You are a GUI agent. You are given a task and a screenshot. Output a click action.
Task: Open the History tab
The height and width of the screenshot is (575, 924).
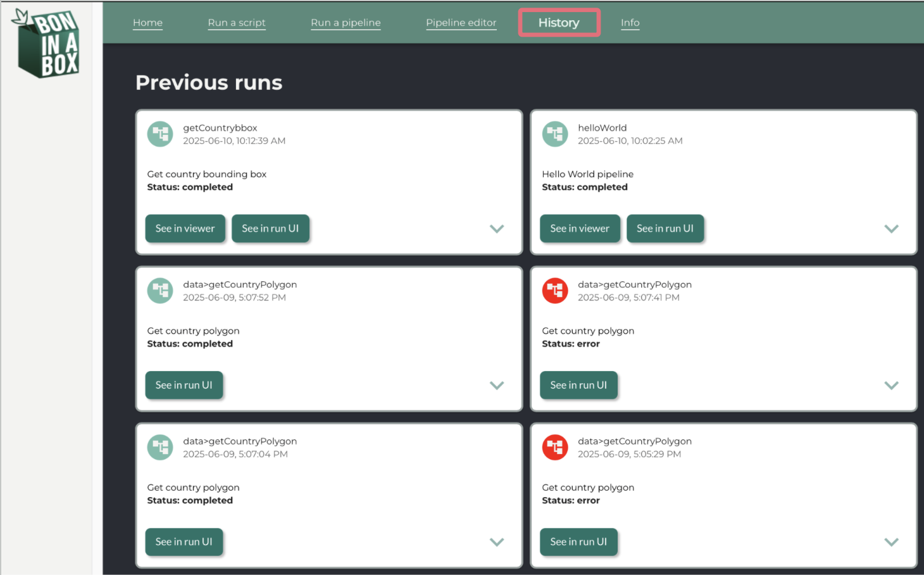tap(559, 23)
